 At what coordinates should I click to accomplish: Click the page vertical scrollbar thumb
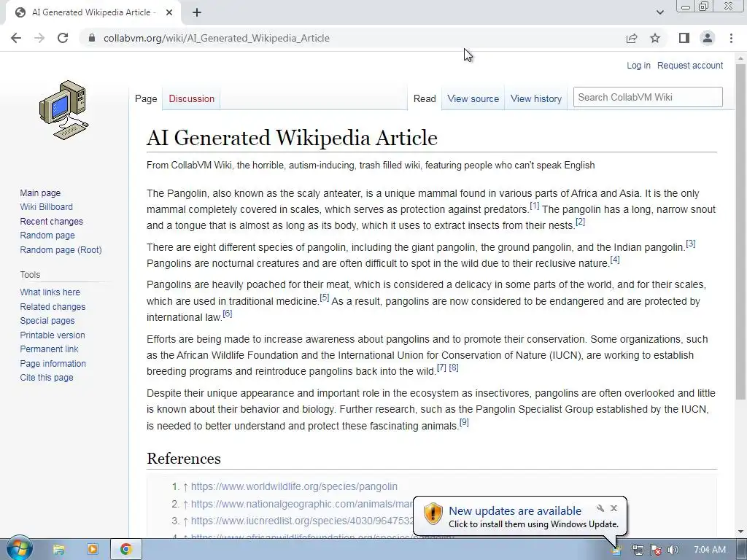coord(741,231)
